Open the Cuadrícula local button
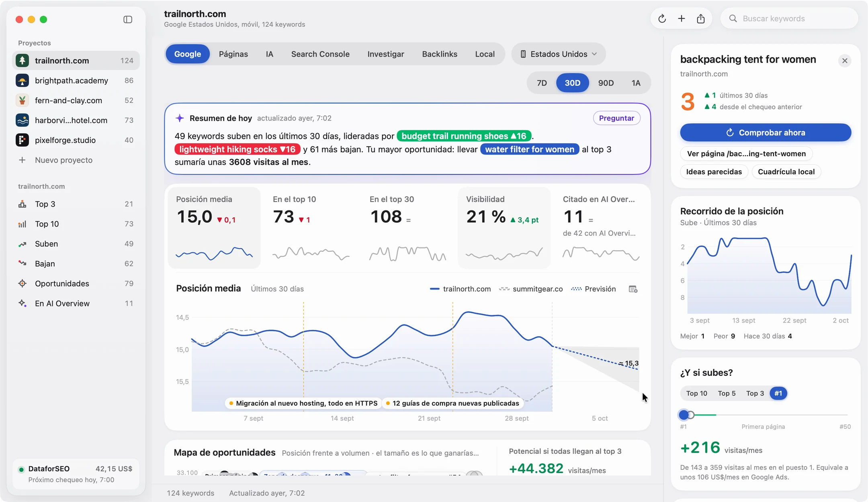Image resolution: width=868 pixels, height=502 pixels. [786, 171]
